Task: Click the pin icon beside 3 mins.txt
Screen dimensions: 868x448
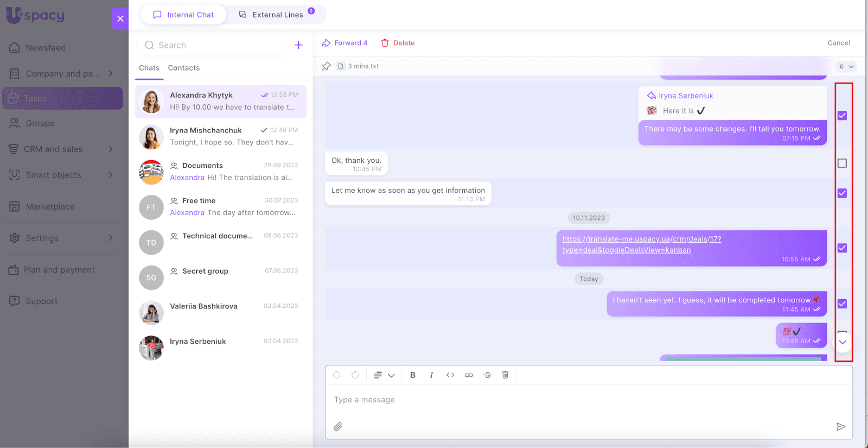Action: (326, 66)
